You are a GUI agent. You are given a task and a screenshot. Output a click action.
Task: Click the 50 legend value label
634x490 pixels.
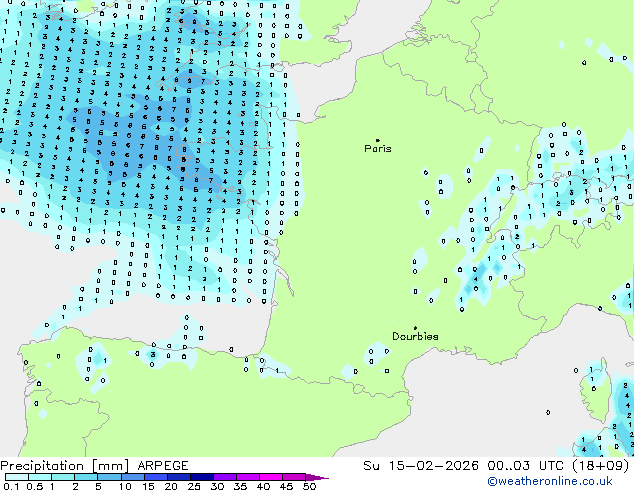pyautogui.click(x=309, y=486)
